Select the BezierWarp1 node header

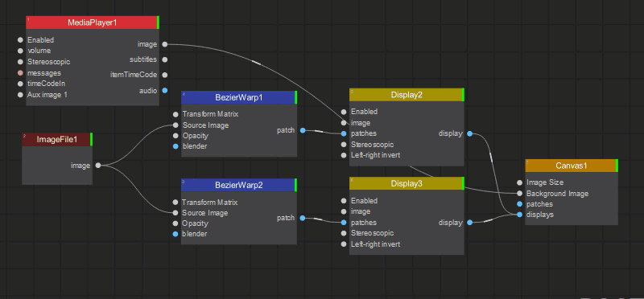239,97
